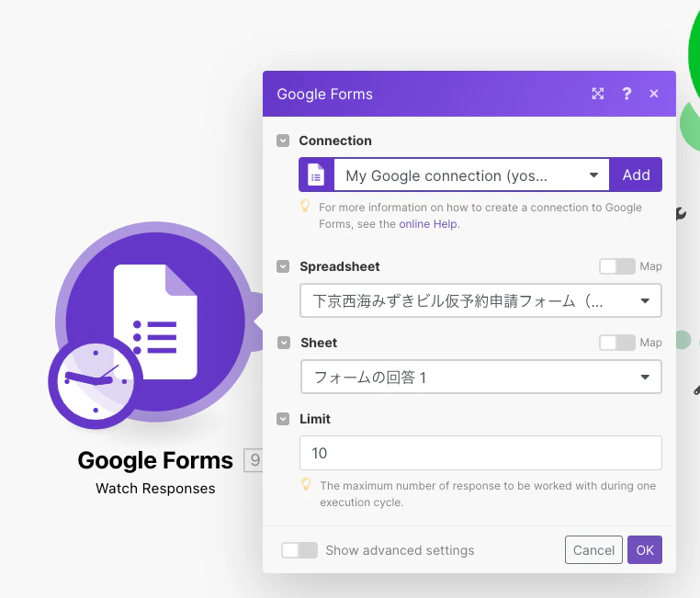Click the expand dialog fullscreen icon
Screen dimensions: 700x598
[598, 94]
